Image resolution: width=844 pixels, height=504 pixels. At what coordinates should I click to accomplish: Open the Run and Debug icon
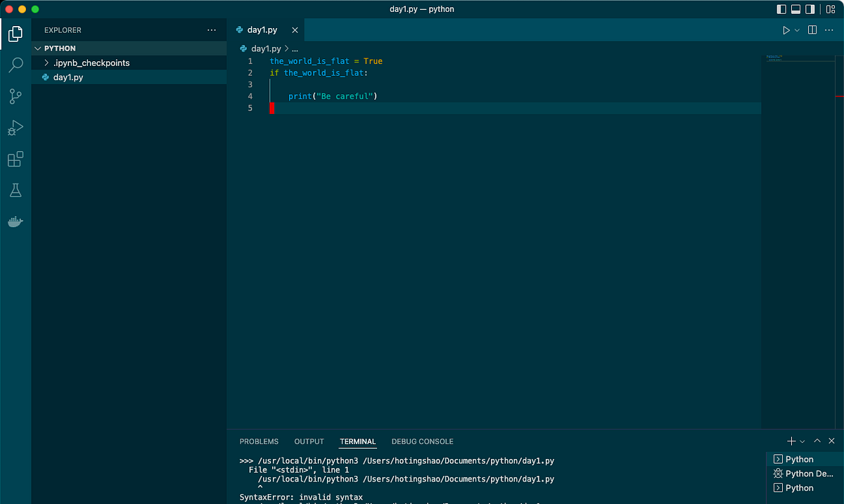point(15,127)
